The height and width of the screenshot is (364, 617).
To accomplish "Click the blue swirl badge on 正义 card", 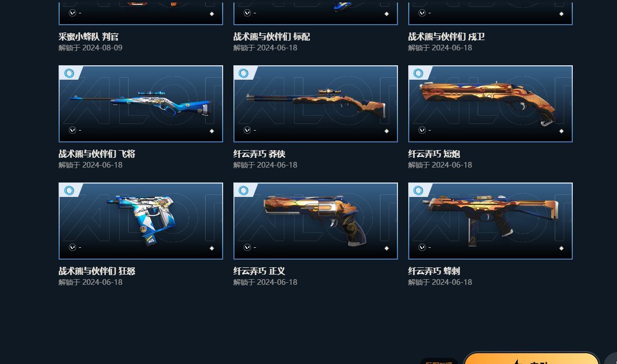I will 244,191.
